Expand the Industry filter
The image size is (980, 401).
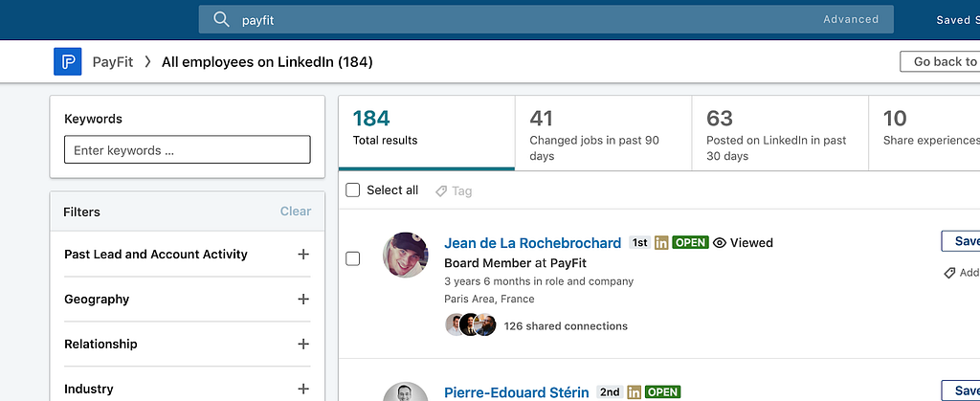pyautogui.click(x=303, y=390)
